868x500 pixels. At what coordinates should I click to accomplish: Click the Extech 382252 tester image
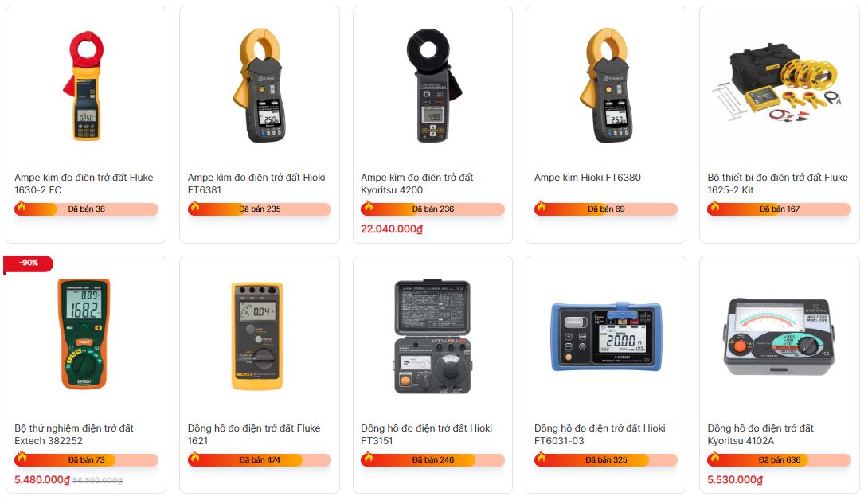84,334
